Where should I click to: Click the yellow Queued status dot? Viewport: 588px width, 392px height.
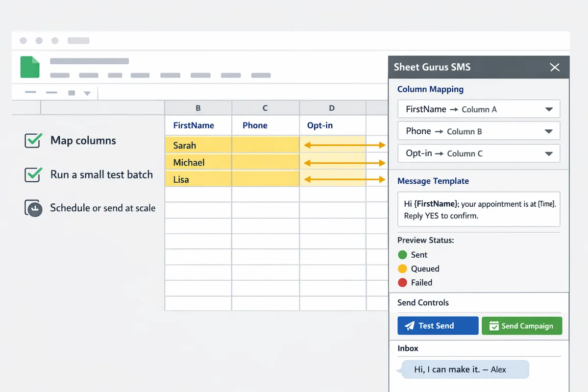[402, 269]
